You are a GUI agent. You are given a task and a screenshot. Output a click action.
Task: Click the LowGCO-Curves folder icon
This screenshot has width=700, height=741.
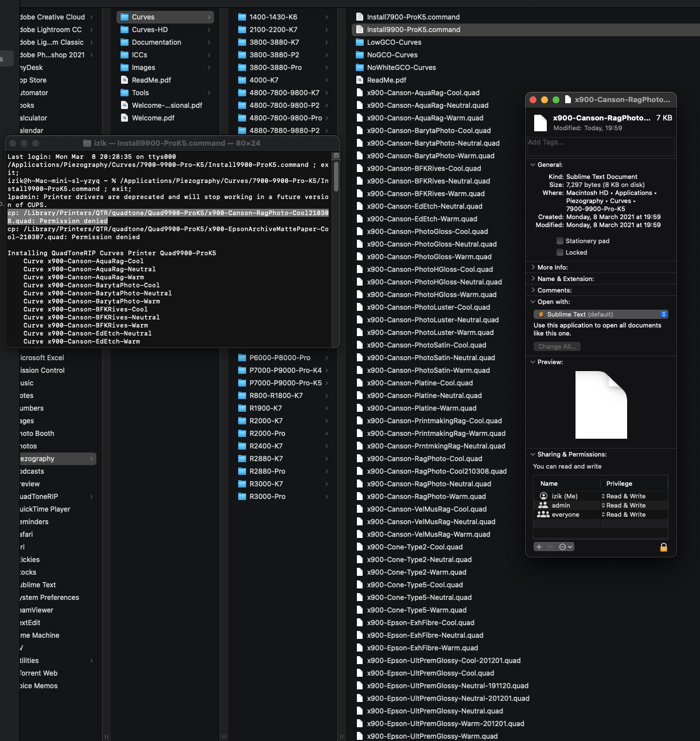360,42
